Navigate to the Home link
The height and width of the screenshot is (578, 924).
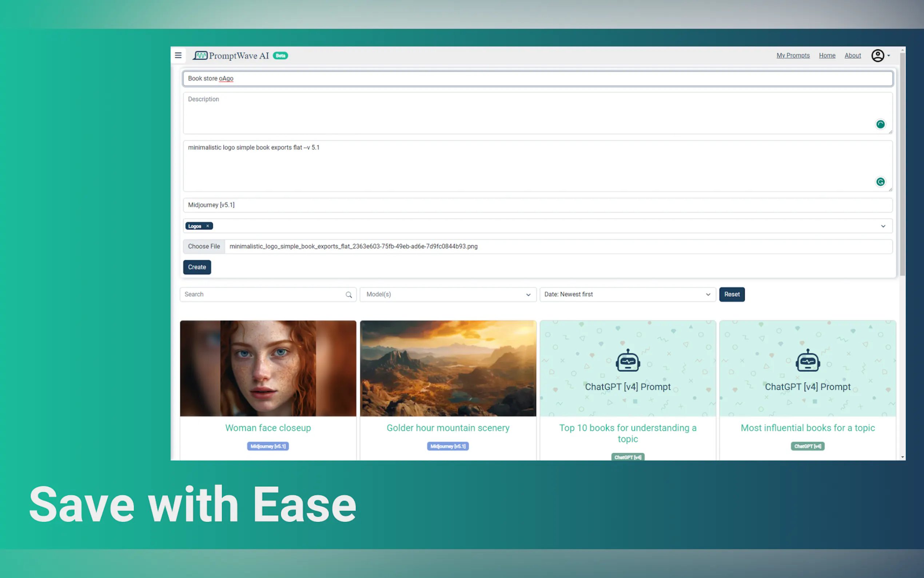827,56
